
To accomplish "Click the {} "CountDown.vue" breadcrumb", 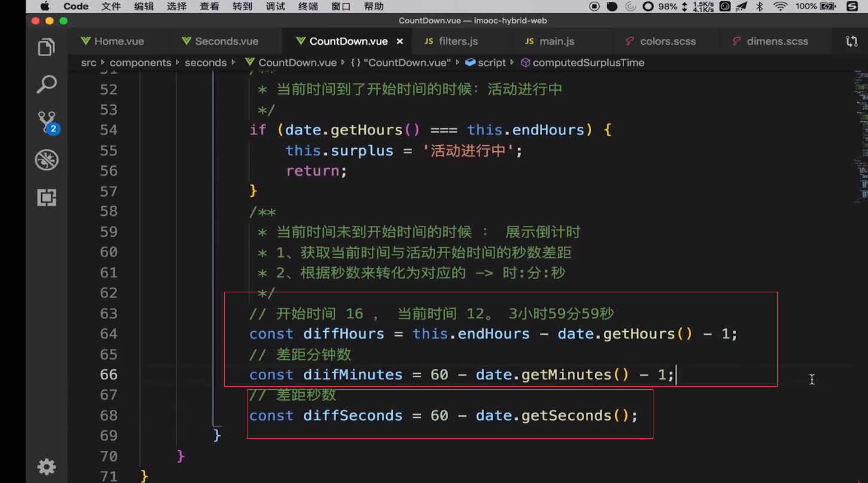I will pos(401,63).
